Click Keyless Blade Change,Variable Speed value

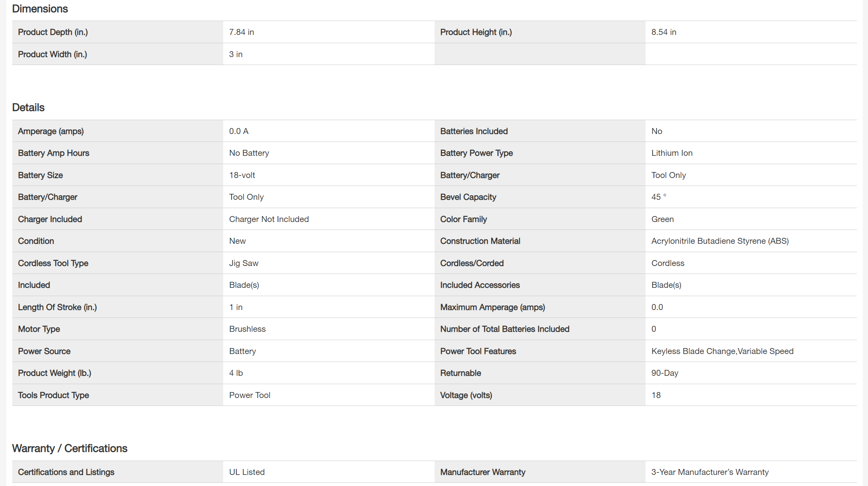(722, 351)
